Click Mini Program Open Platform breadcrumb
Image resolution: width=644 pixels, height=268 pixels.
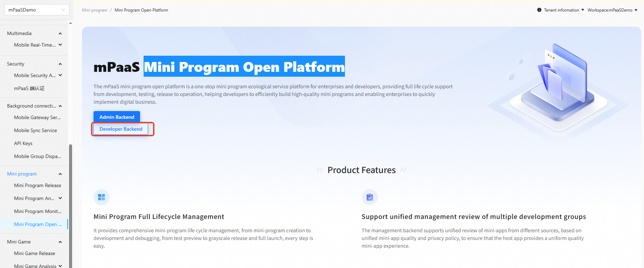point(141,10)
